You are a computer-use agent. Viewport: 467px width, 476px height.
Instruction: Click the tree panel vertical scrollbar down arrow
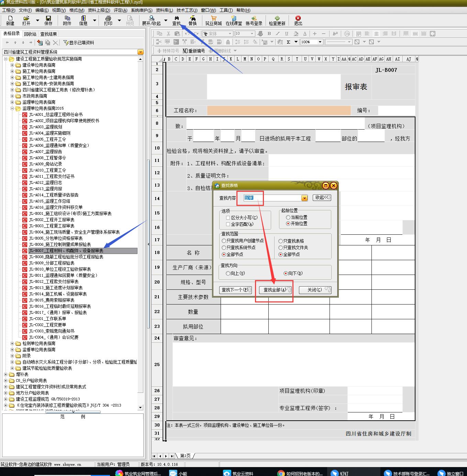coord(140,408)
